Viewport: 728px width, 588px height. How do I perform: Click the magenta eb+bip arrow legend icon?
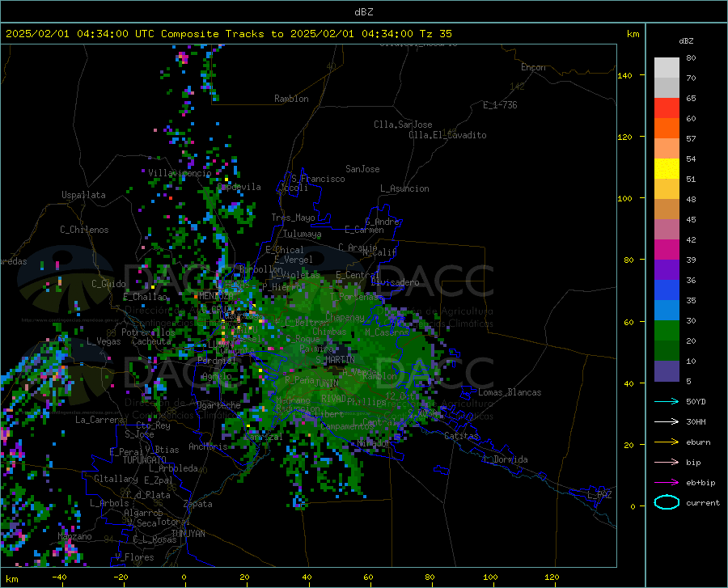coord(667,483)
